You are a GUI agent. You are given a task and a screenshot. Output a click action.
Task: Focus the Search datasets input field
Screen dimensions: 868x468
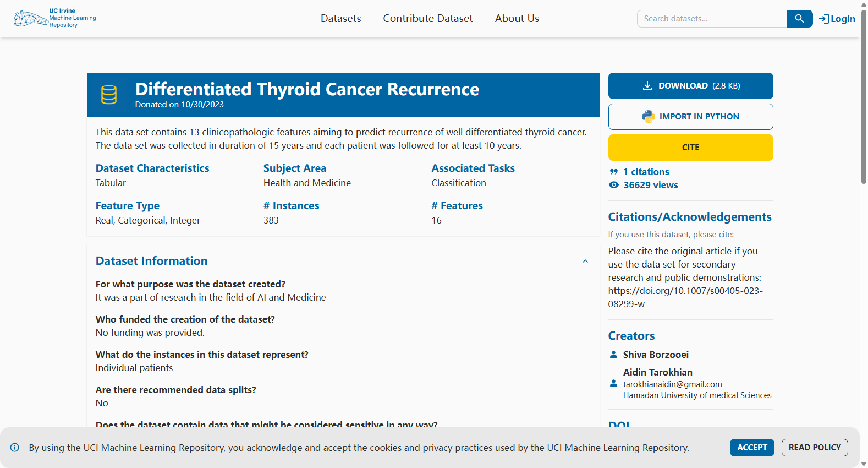coord(712,19)
